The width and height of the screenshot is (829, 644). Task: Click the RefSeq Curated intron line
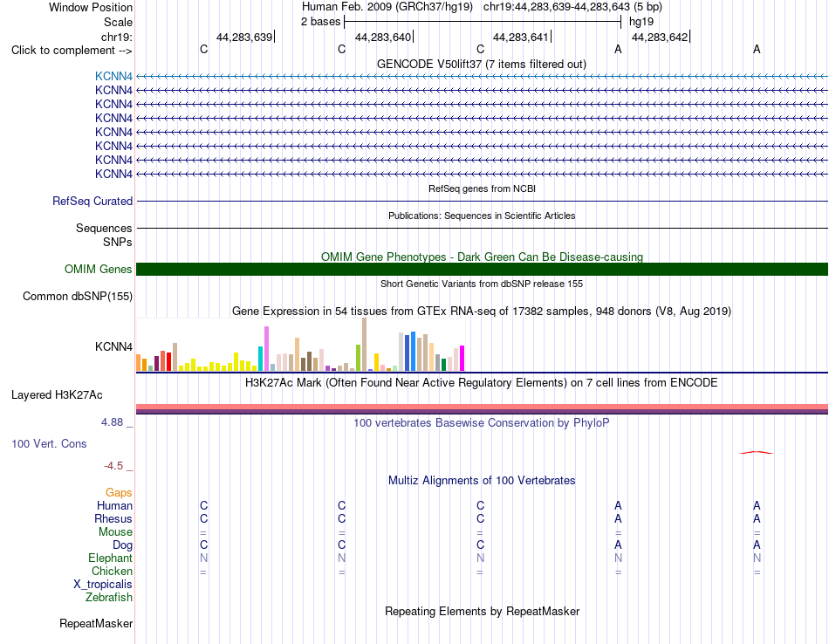pyautogui.click(x=483, y=201)
